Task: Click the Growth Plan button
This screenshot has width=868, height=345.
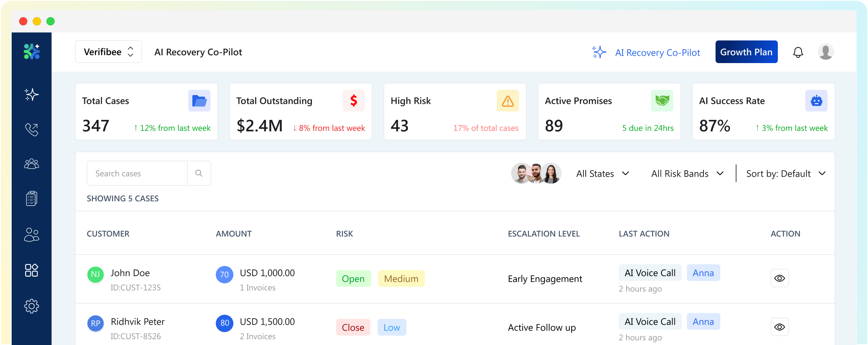Action: coord(746,52)
